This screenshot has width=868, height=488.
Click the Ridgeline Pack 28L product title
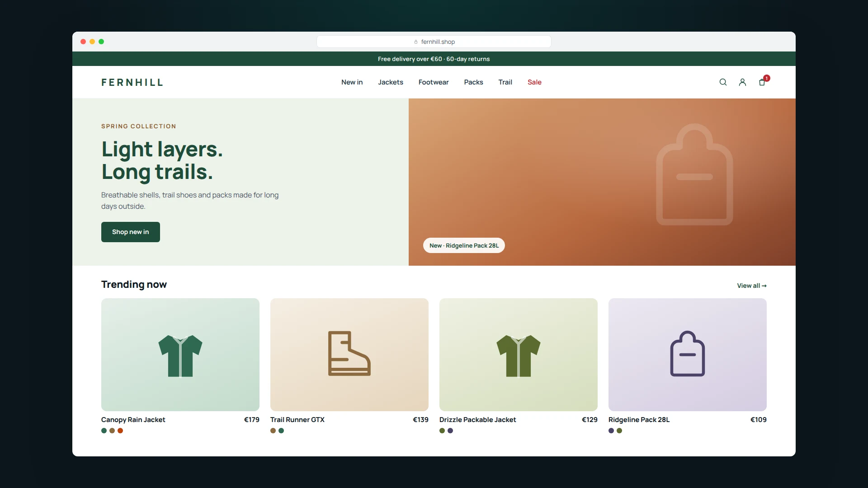(639, 420)
